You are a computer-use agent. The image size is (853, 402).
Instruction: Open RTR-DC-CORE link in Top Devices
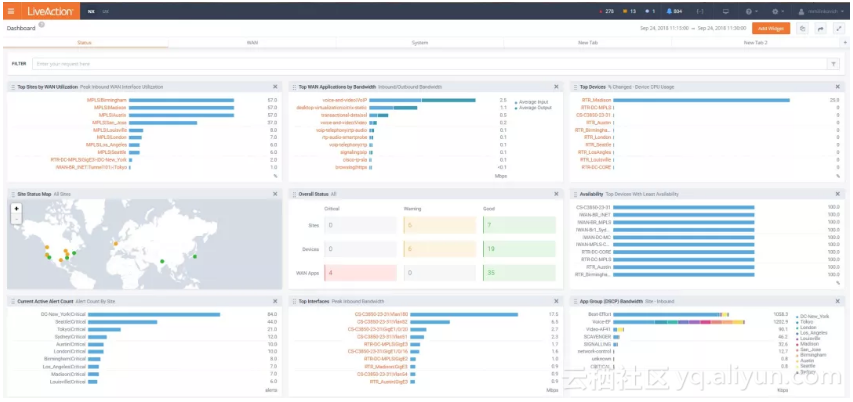click(x=597, y=168)
